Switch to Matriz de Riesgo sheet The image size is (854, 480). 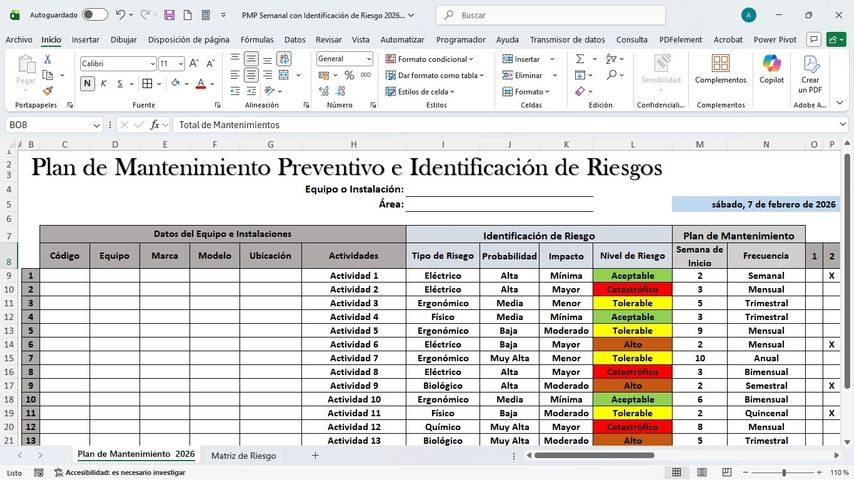coord(243,455)
